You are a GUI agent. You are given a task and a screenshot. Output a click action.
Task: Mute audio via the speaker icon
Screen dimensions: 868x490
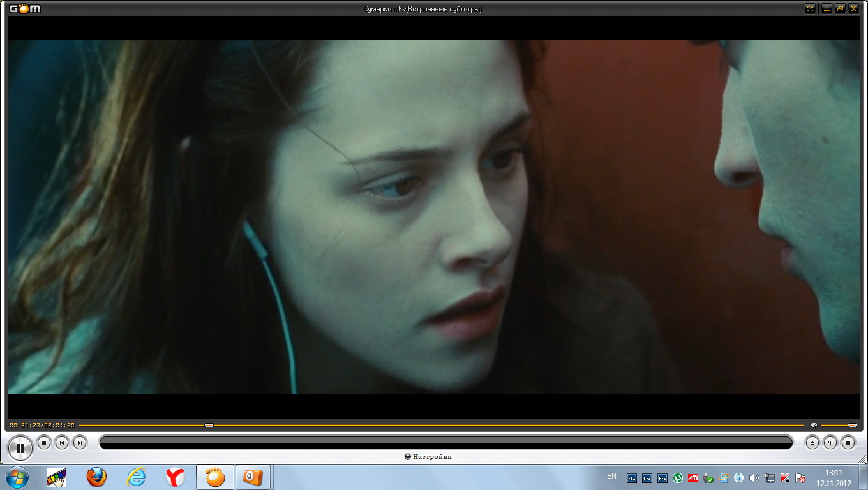coord(813,425)
